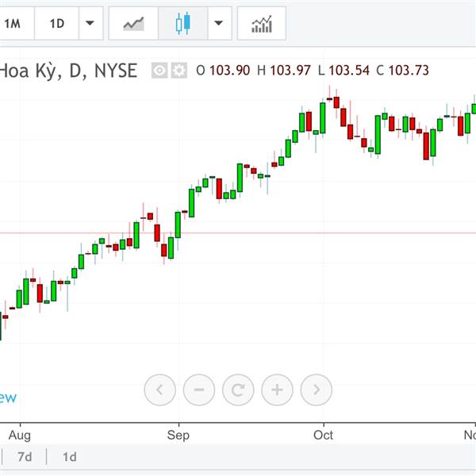The width and height of the screenshot is (476, 476).
Task: Open the indicators bar-chart icon
Action: pos(262,24)
